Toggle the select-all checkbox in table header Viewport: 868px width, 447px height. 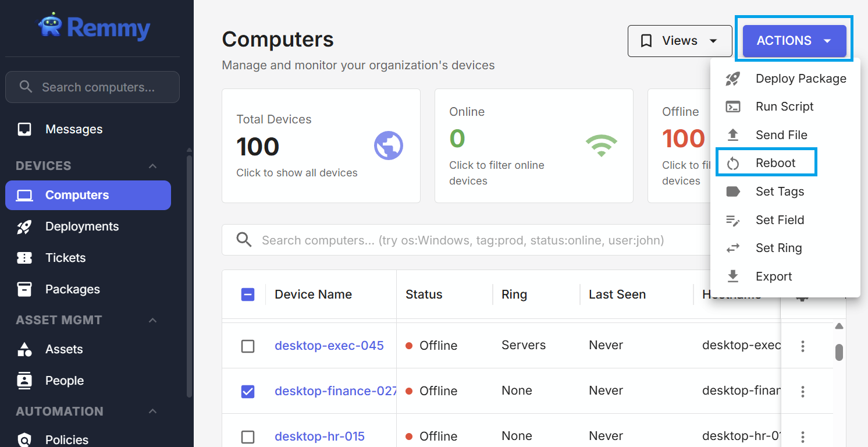point(248,295)
